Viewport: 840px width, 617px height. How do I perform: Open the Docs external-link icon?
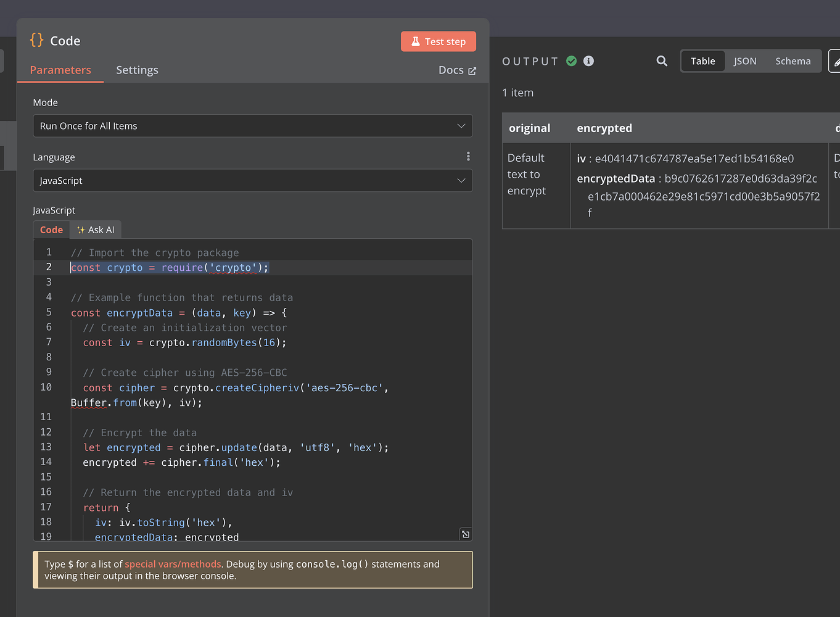(474, 70)
